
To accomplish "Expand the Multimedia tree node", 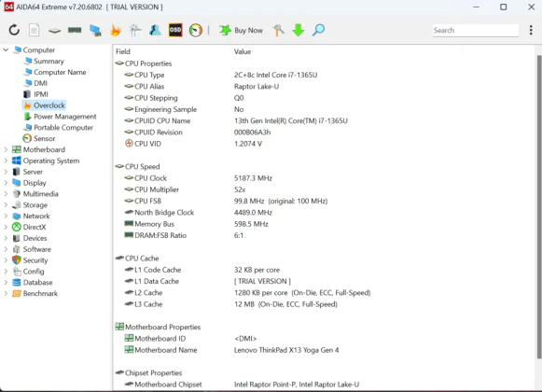I will (x=6, y=194).
